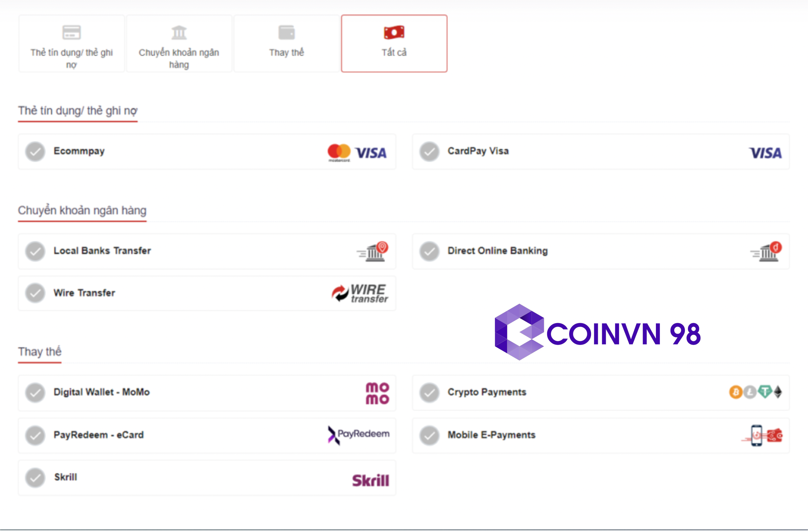Click the COINVN 98 logo
The width and height of the screenshot is (808, 532).
(x=597, y=333)
